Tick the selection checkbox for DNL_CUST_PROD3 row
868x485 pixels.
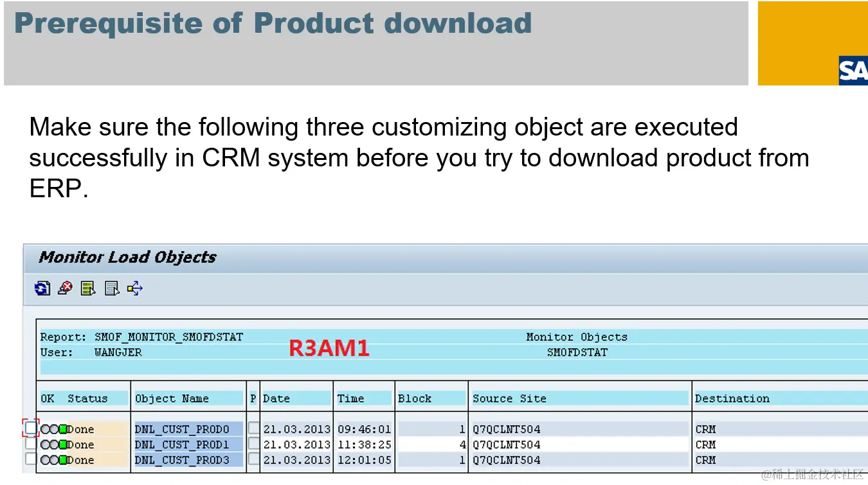tap(31, 459)
